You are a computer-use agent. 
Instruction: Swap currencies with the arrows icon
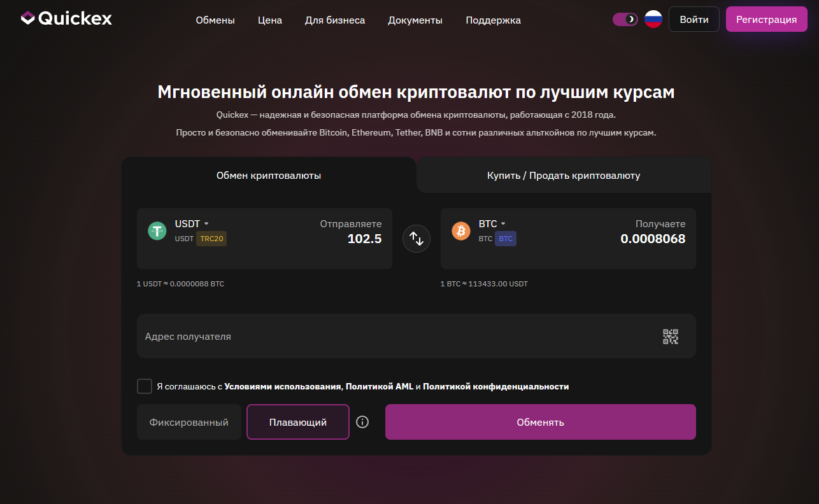click(417, 239)
